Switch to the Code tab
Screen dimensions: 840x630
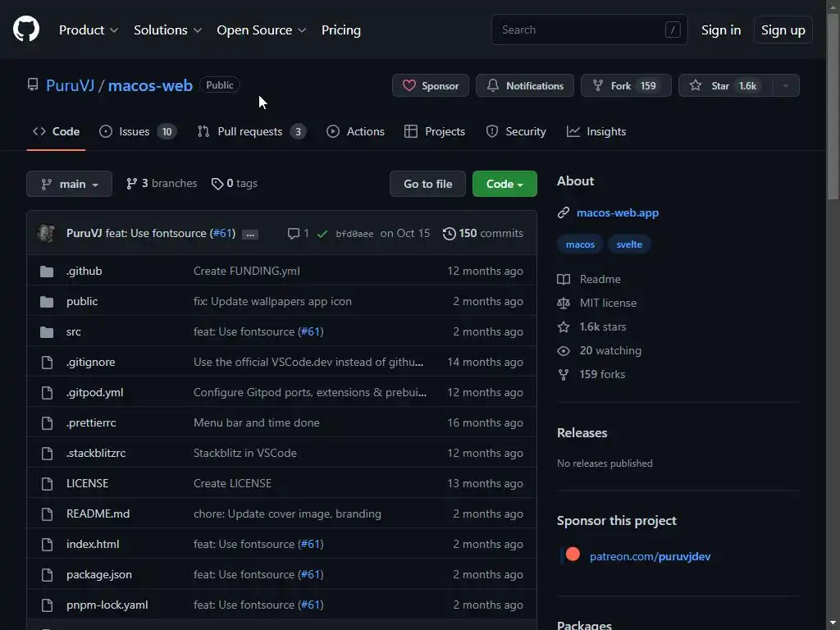(x=57, y=131)
